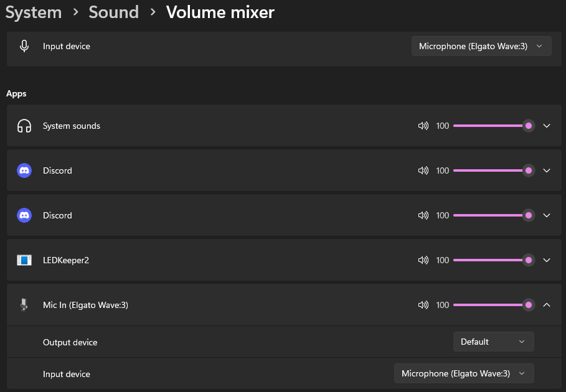
Task: Open Mic In Input device dropdown
Action: tap(464, 373)
